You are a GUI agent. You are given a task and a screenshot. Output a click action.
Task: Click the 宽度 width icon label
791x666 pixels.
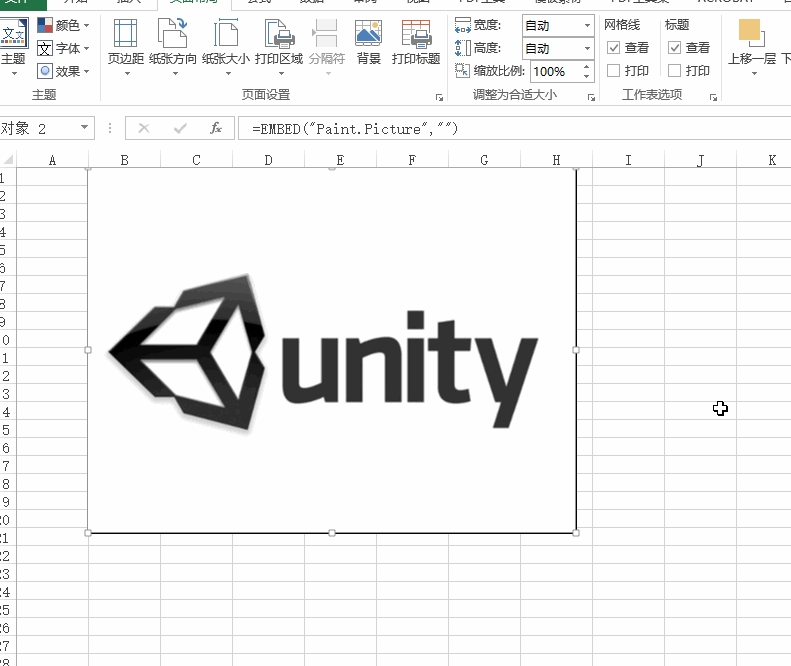point(478,25)
